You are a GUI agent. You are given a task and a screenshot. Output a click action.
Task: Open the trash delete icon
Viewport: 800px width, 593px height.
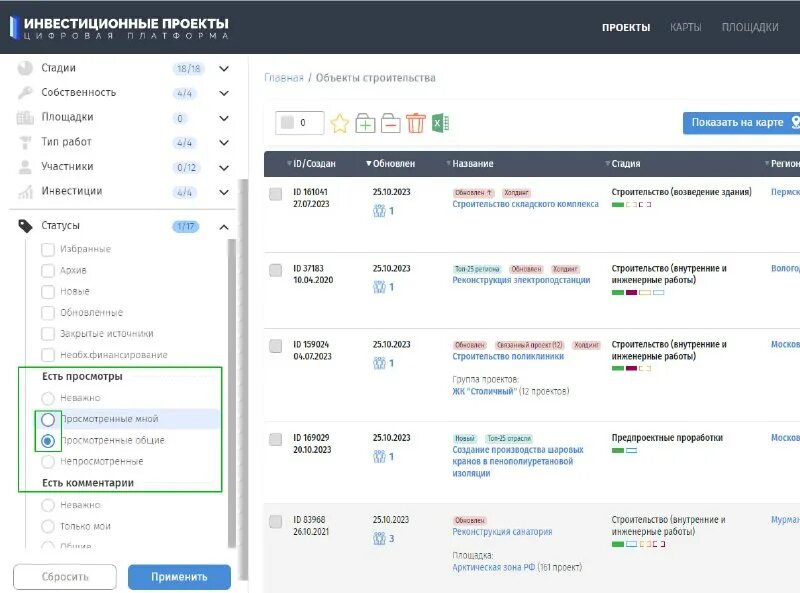(x=416, y=121)
